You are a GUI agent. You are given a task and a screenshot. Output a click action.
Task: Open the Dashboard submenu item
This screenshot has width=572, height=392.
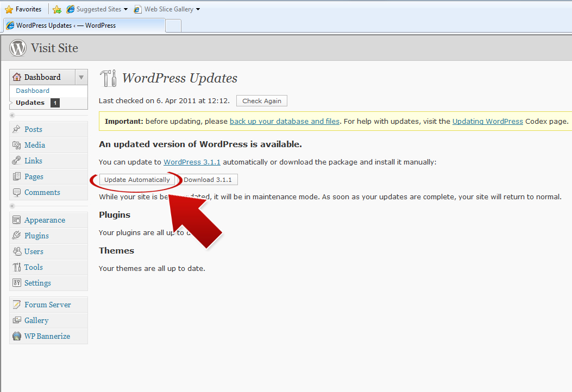point(33,91)
